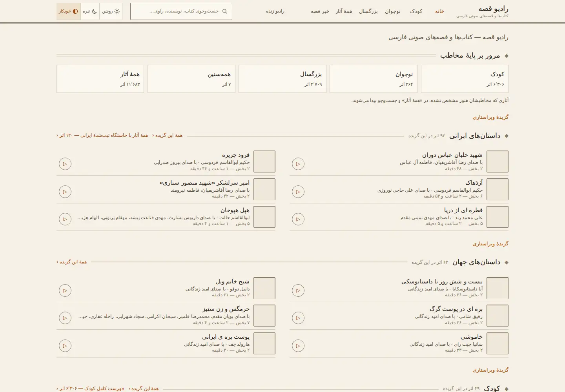Click the رادیو قصه site logo
565x392 pixels.
[x=483, y=11]
